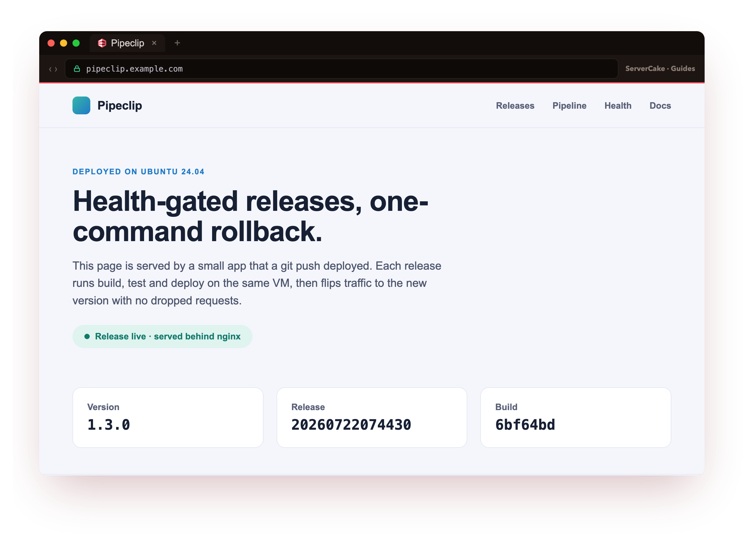Click the yellow minimize window button
756x547 pixels.
point(64,43)
